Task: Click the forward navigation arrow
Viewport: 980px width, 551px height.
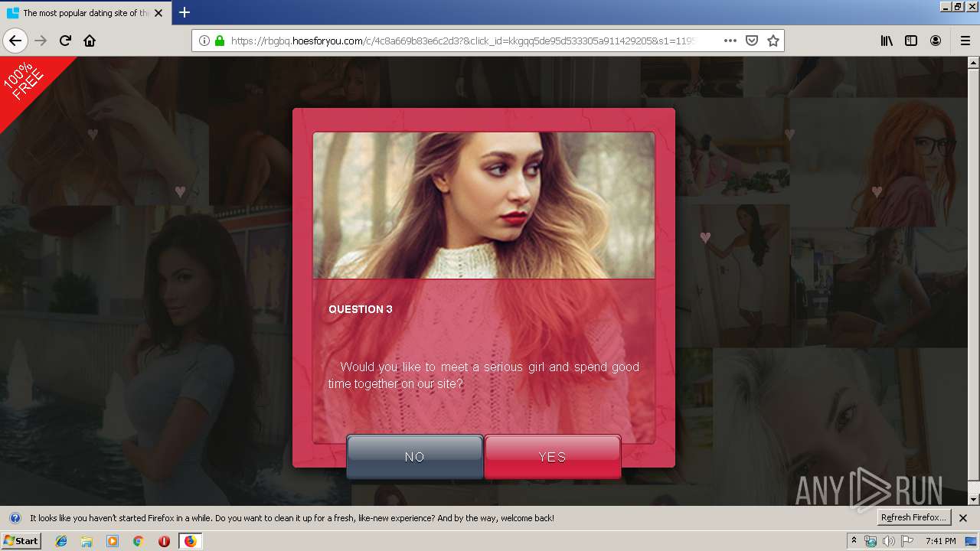Action: click(x=41, y=41)
